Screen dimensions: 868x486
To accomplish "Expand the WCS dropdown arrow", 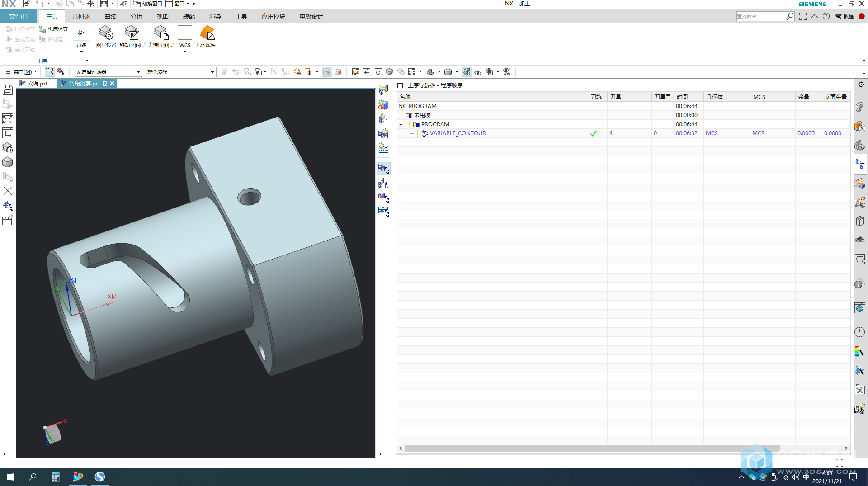I will coord(185,52).
